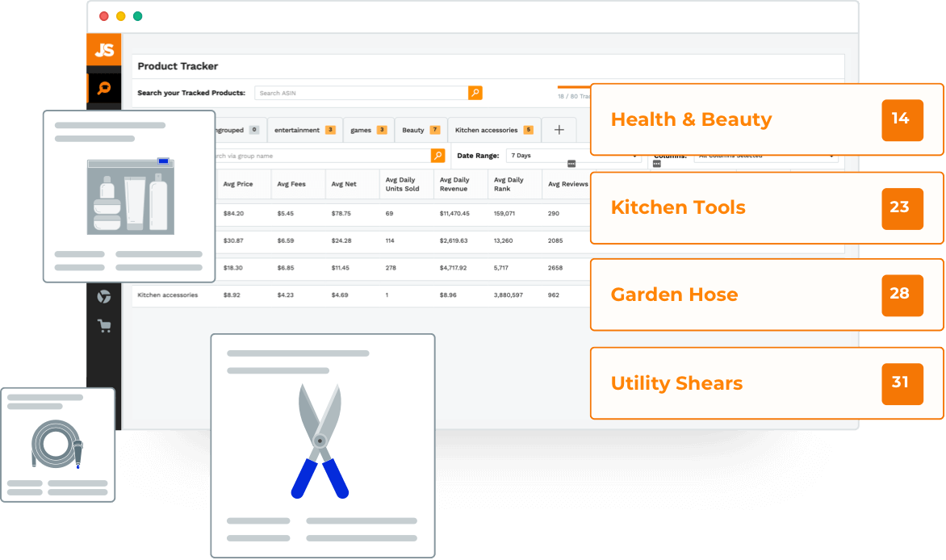Click the ellipsis icon under the Columns dropdown
Screen dimensions: 946x560
(x=657, y=164)
